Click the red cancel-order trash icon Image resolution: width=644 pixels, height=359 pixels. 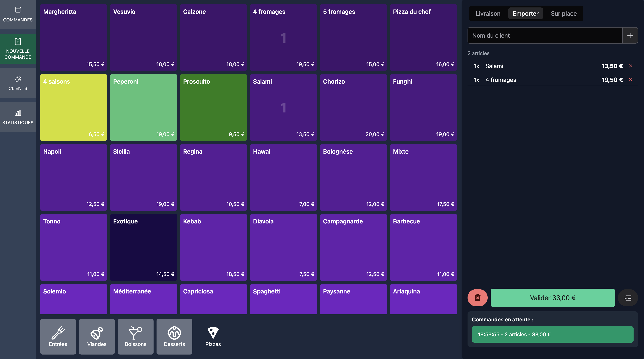tap(477, 298)
